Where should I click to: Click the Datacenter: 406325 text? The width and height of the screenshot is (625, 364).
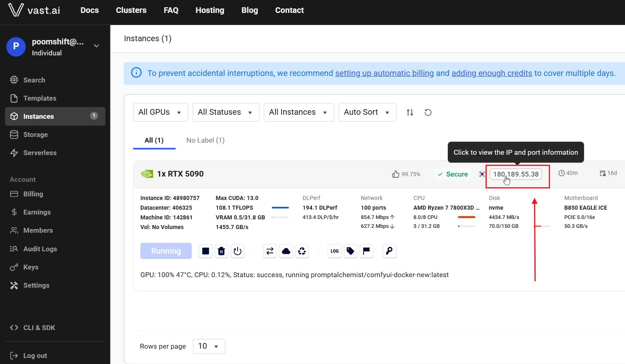pyautogui.click(x=166, y=208)
